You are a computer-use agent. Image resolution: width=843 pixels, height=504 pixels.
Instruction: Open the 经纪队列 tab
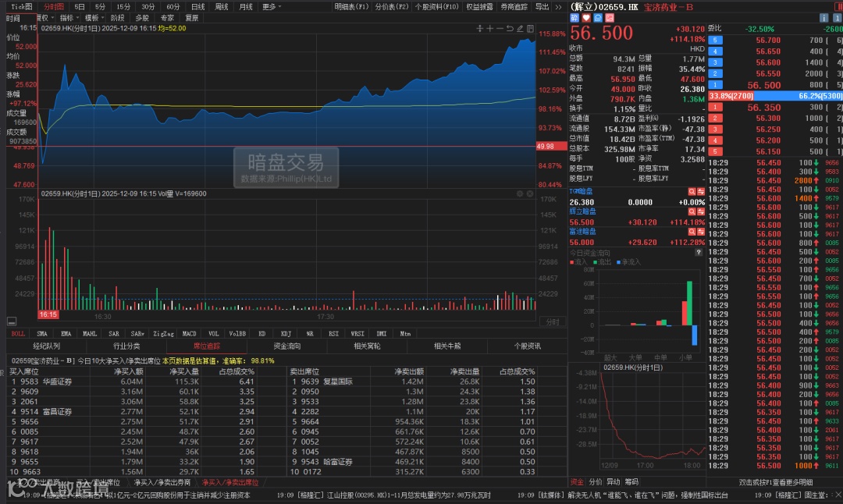click(x=47, y=346)
